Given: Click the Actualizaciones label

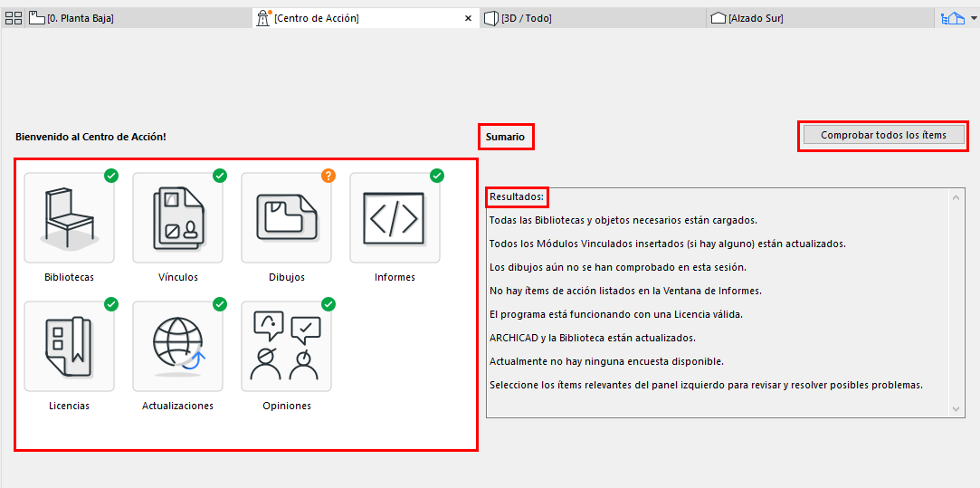Looking at the screenshot, I should point(178,406).
